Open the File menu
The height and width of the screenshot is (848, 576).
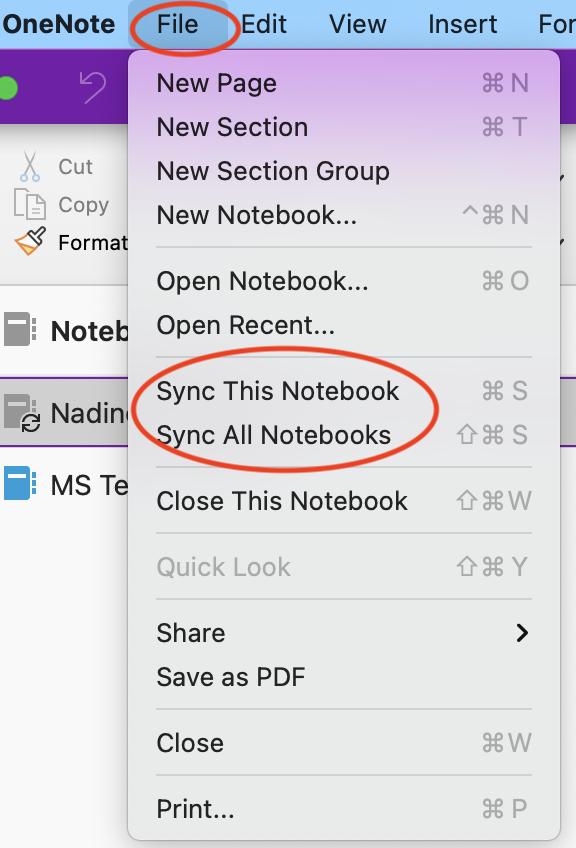[x=177, y=24]
